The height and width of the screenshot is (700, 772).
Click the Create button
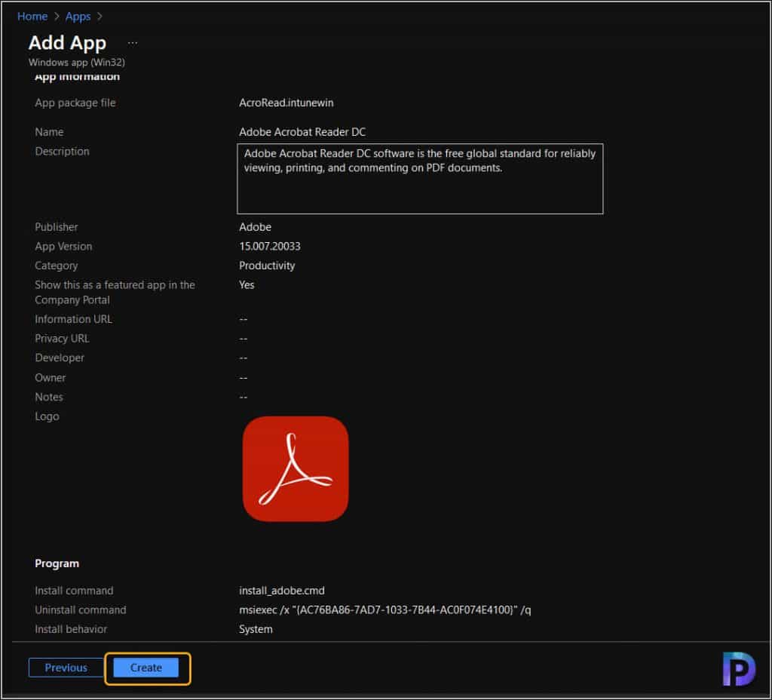point(146,668)
